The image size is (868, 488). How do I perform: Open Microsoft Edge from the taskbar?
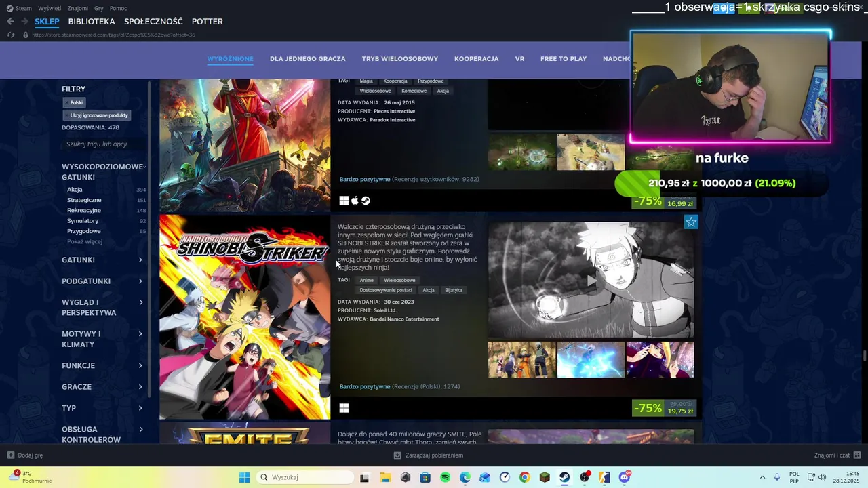point(465,477)
